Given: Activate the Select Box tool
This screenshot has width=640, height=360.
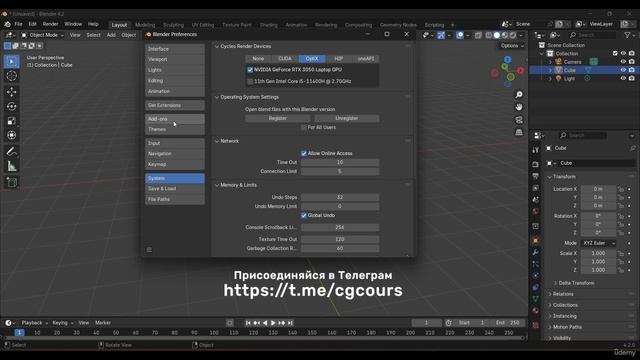Looking at the screenshot, I should (x=11, y=61).
